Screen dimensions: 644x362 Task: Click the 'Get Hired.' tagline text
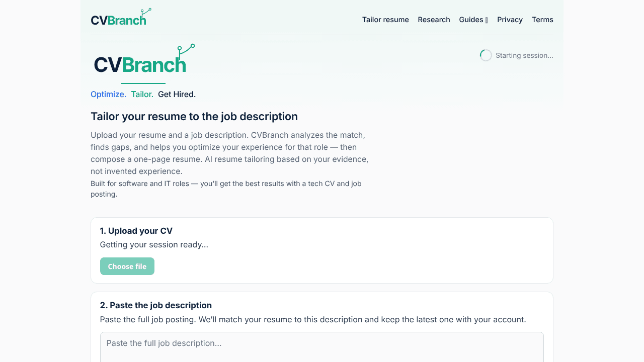pyautogui.click(x=177, y=94)
